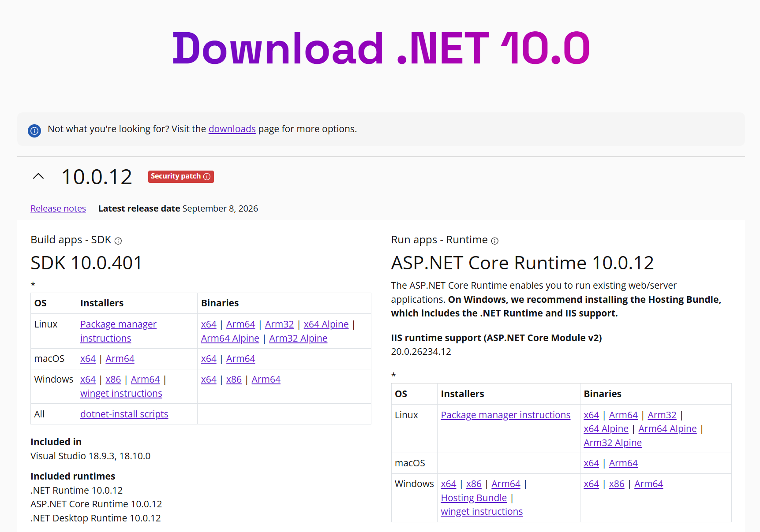Click the SDK 10.0.401 heading

pyautogui.click(x=86, y=263)
